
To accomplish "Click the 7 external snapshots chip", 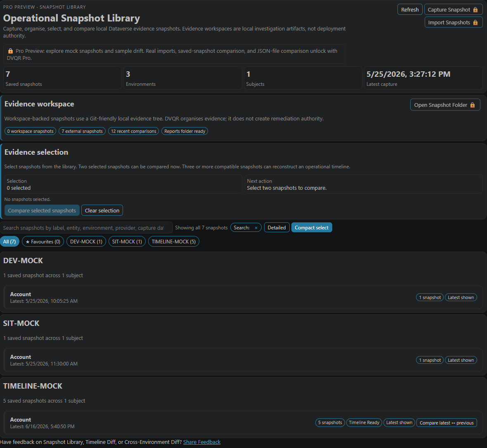I will (82, 131).
